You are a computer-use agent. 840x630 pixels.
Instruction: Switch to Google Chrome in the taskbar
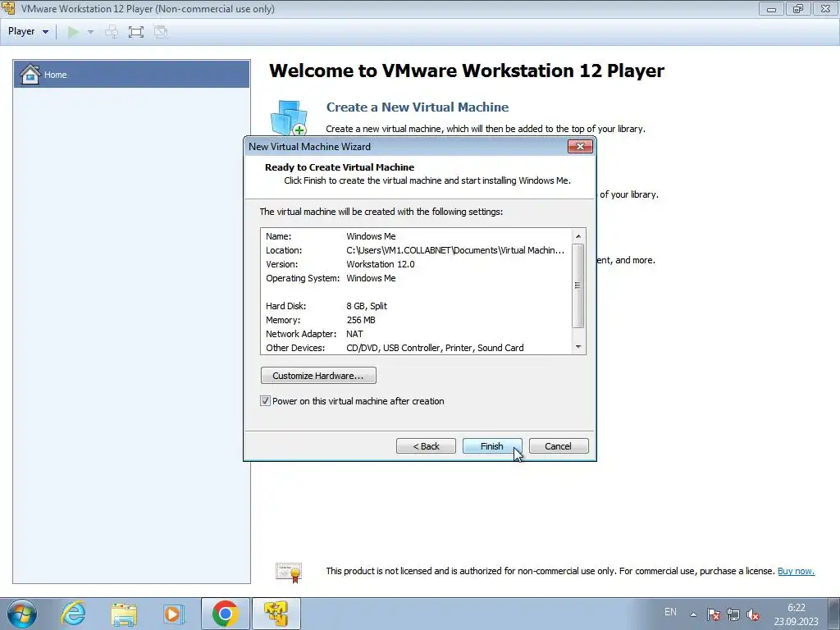225,614
